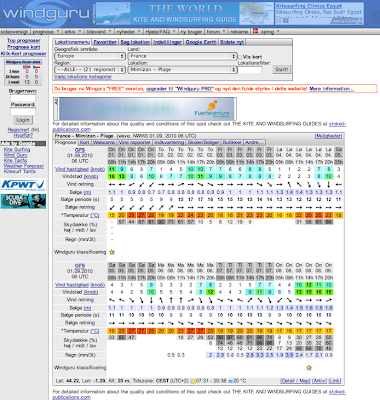Focus the Password input field
Screen dimensions: 380x400
pyautogui.click(x=23, y=112)
